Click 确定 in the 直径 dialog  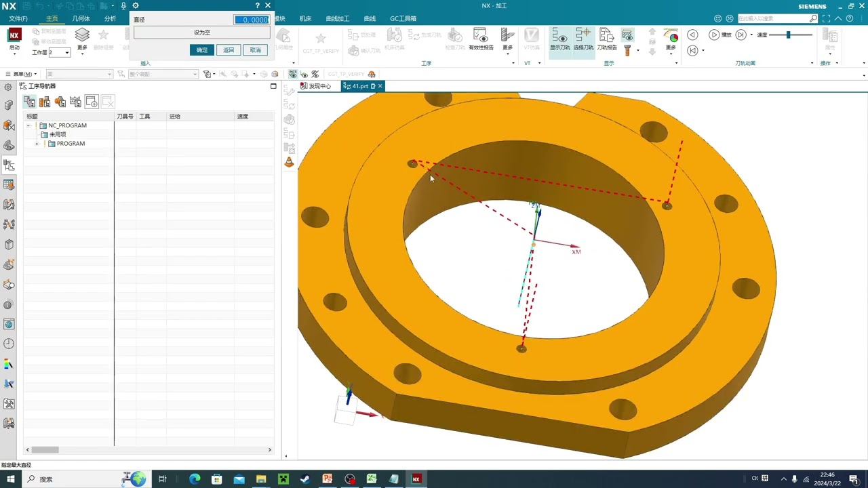coord(202,49)
